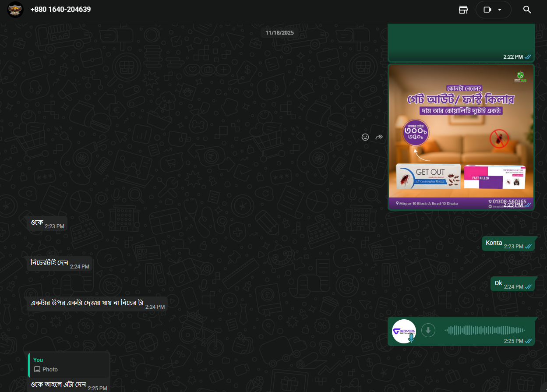547x392 pixels.
Task: React with an emoji to the product image
Action: pos(365,137)
